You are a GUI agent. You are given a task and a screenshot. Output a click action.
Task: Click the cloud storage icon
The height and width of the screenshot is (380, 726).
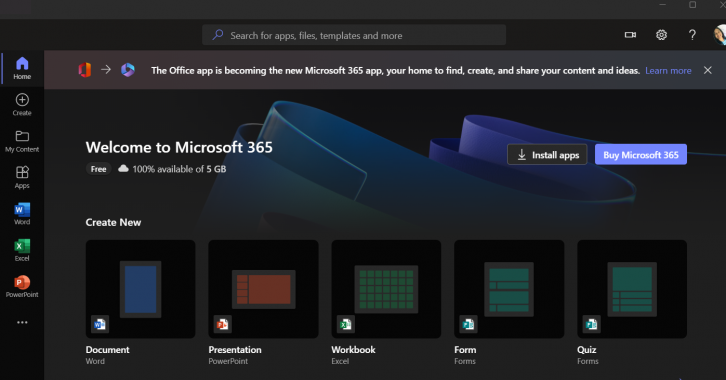pyautogui.click(x=123, y=168)
